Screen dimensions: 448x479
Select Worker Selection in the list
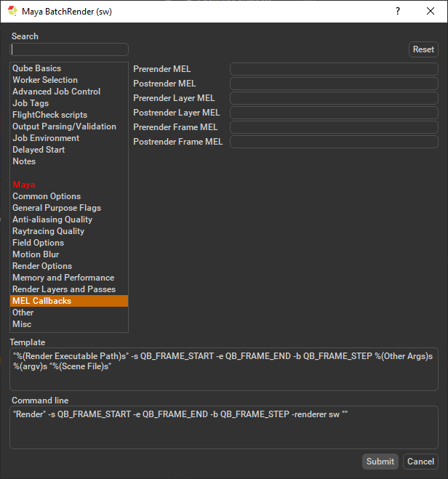tap(45, 80)
